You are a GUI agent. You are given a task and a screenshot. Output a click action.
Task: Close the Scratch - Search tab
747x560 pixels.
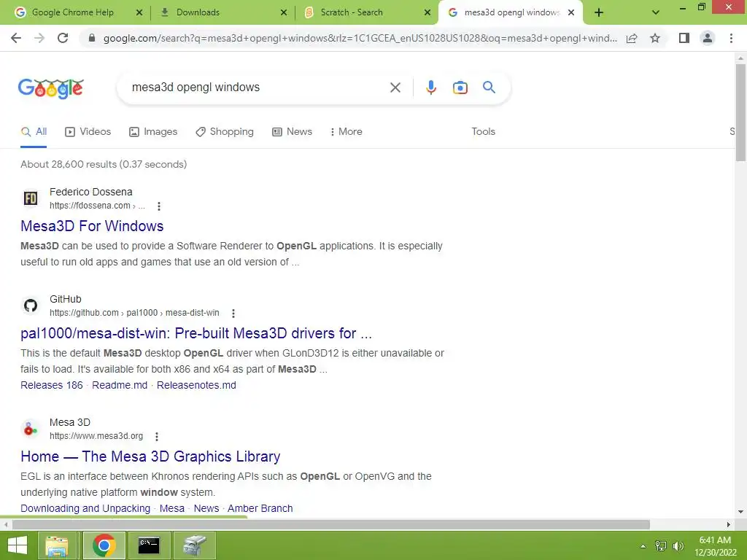[427, 13]
